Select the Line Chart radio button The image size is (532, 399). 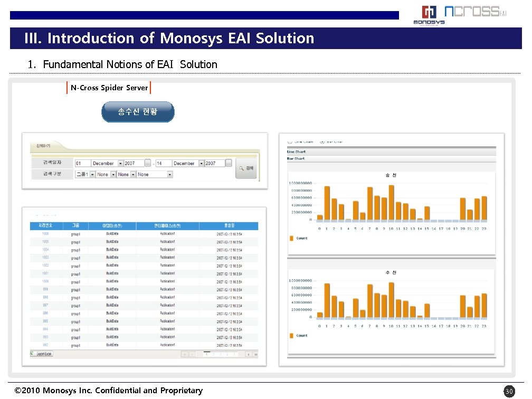click(x=290, y=141)
